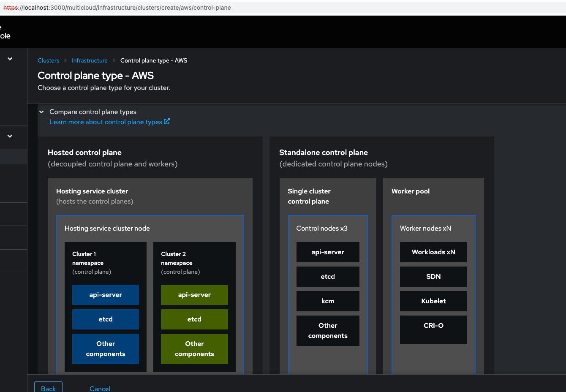Select the current breadcrumb Control plane type - AWS

pyautogui.click(x=154, y=60)
